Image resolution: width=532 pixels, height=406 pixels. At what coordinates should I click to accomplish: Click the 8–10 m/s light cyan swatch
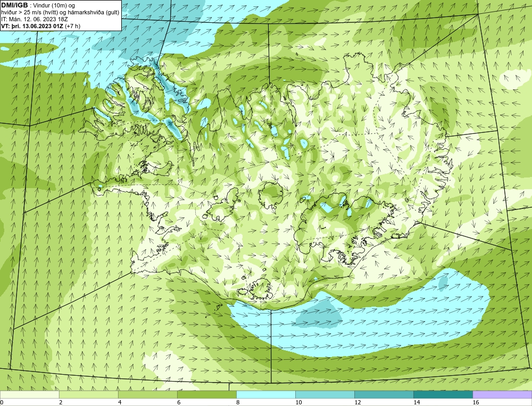(x=266, y=394)
